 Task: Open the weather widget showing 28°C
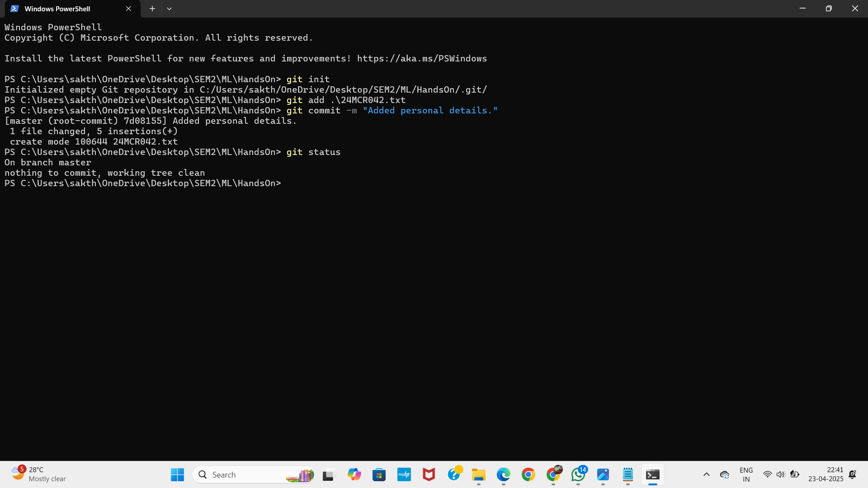pos(39,474)
